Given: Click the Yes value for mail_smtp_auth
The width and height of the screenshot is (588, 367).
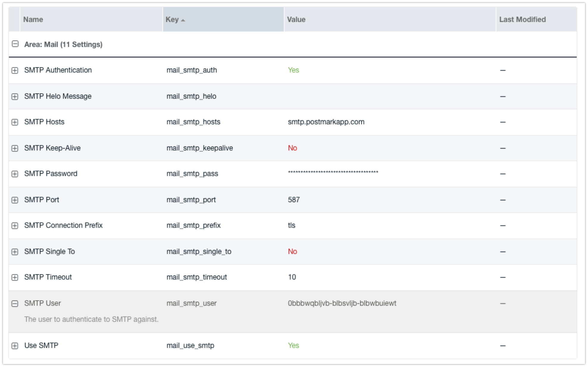Looking at the screenshot, I should [293, 70].
